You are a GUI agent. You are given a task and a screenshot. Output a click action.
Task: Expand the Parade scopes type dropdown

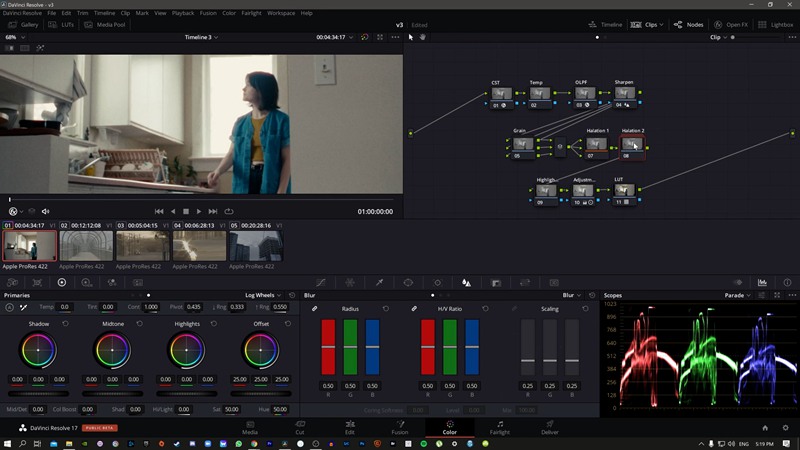(738, 295)
